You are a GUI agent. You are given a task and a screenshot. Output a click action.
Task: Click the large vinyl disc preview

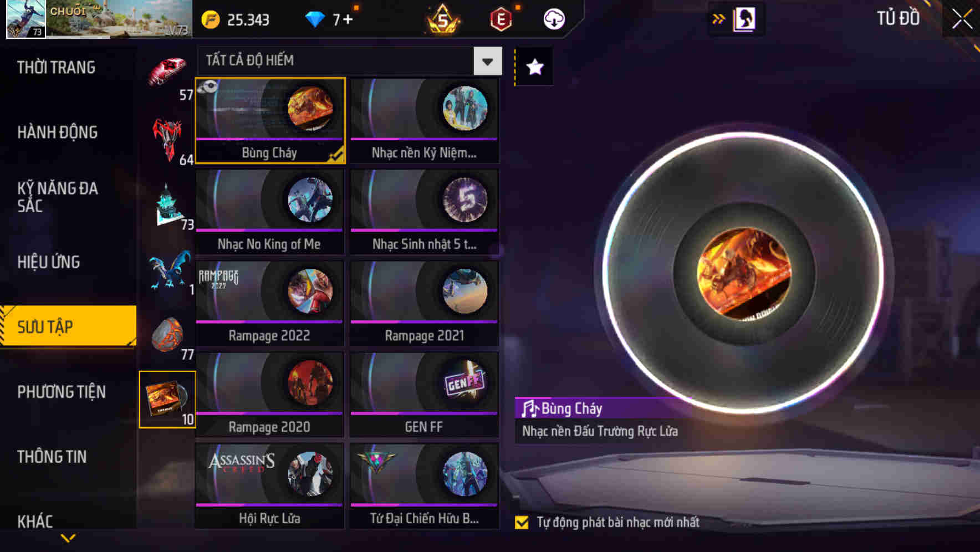[x=743, y=273]
